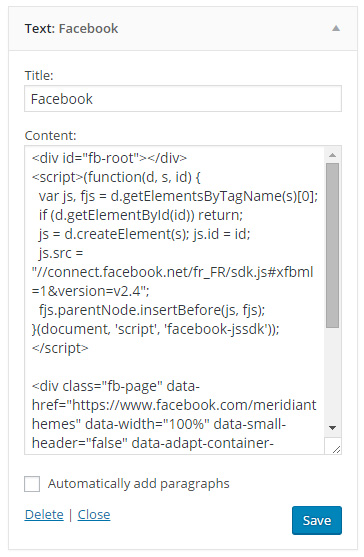The width and height of the screenshot is (364, 557).
Task: Enable Automatically add paragraphs checkbox
Action: pyautogui.click(x=32, y=484)
